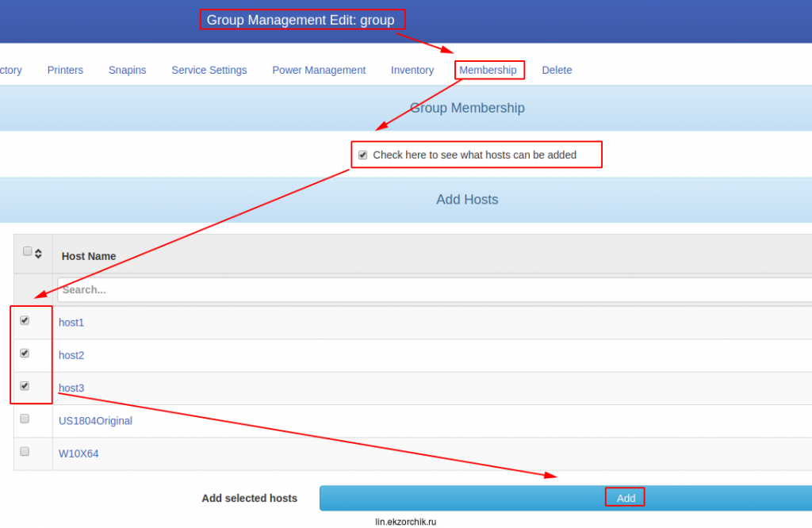Screen dimensions: 812x528
Task: Click the sort arrows icon in header
Action: [38, 254]
